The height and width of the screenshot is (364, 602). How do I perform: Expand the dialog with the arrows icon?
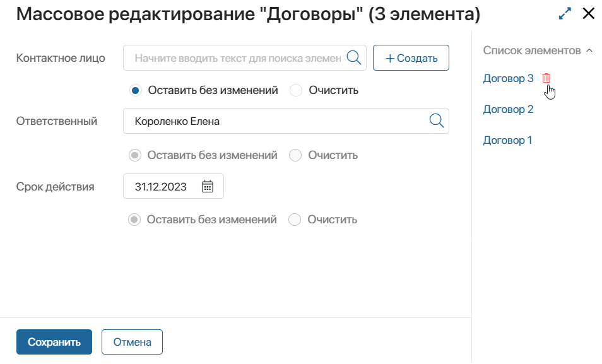(x=565, y=14)
